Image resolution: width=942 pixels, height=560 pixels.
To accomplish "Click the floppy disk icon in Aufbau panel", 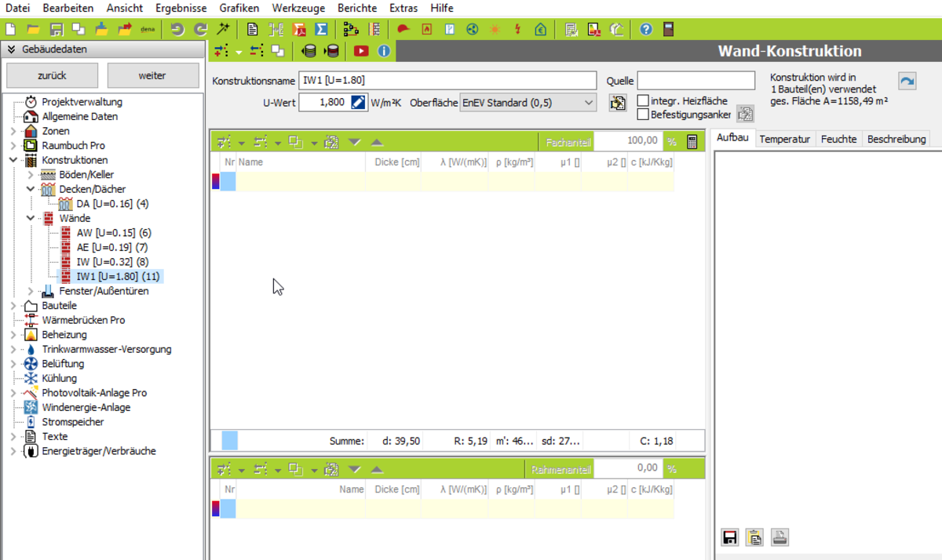I will click(x=730, y=537).
